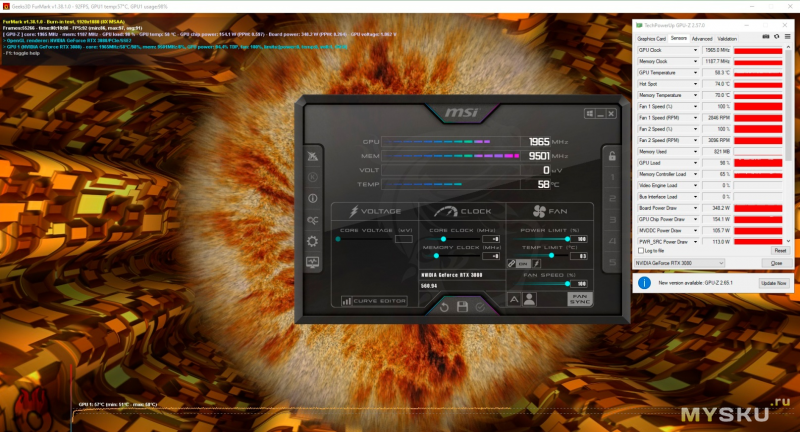Toggle temp limit priority lightning icon

coord(537,264)
